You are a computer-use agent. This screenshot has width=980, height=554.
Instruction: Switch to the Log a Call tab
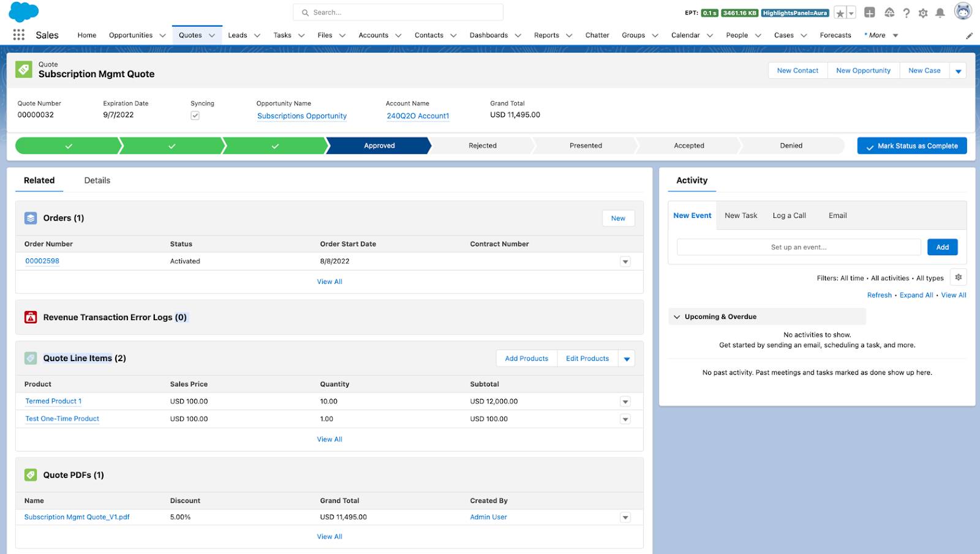coord(790,215)
